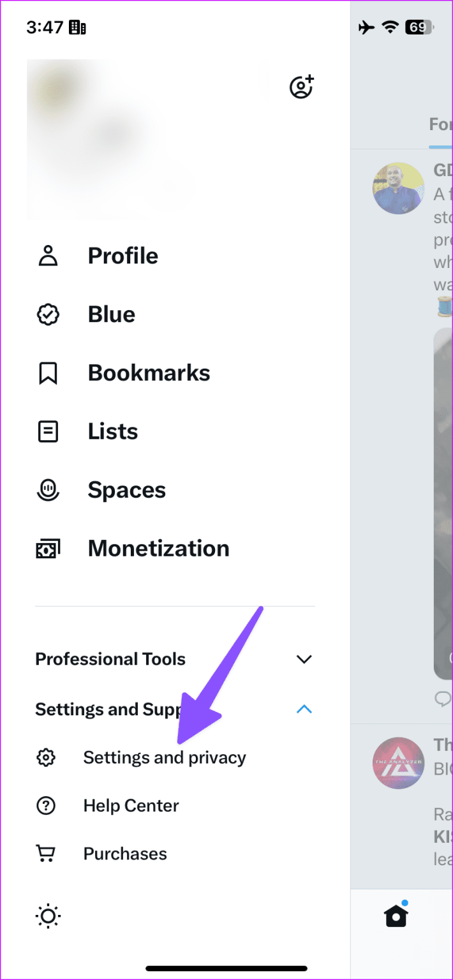Collapse the Settings and Support section
Image resolution: width=453 pixels, height=980 pixels.
[304, 709]
